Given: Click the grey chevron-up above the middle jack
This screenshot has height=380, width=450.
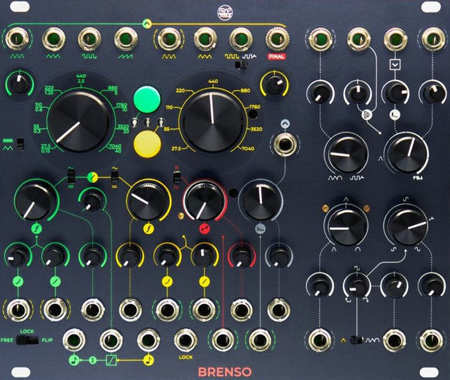Looking at the screenshot, I should pos(285,124).
